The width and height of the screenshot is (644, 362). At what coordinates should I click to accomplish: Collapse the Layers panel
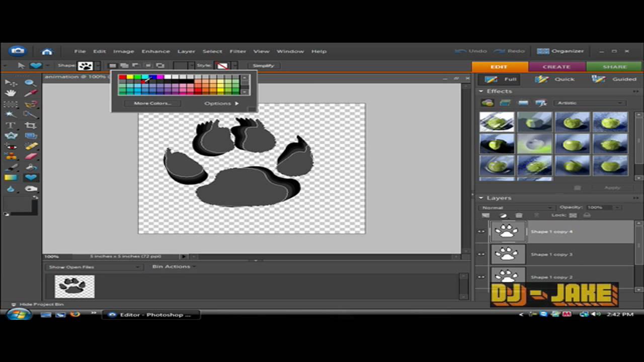click(x=481, y=198)
